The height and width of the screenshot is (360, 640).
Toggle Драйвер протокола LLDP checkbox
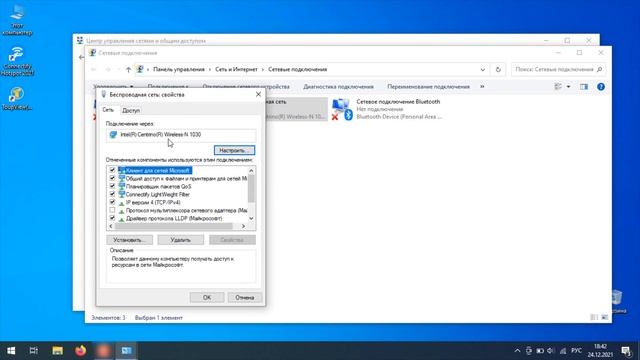tap(112, 218)
